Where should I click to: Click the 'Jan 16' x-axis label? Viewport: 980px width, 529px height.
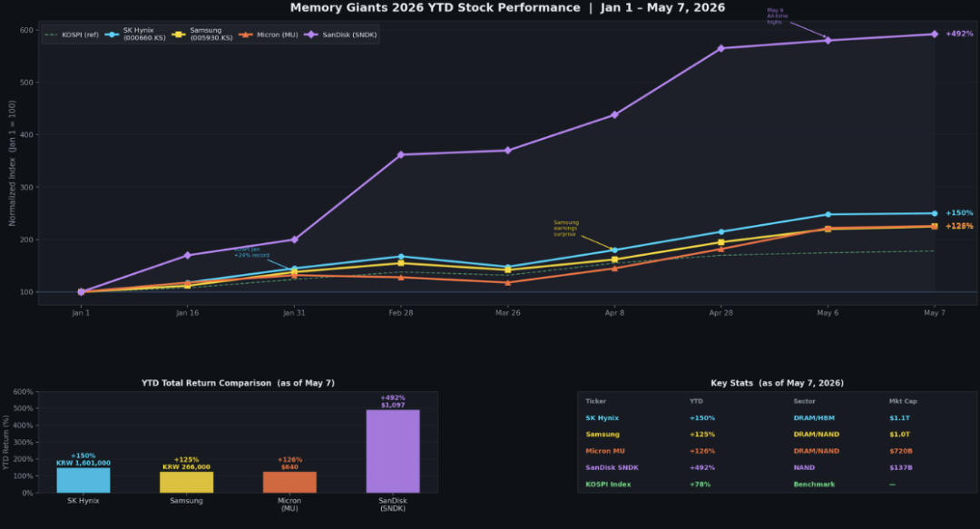pyautogui.click(x=188, y=313)
